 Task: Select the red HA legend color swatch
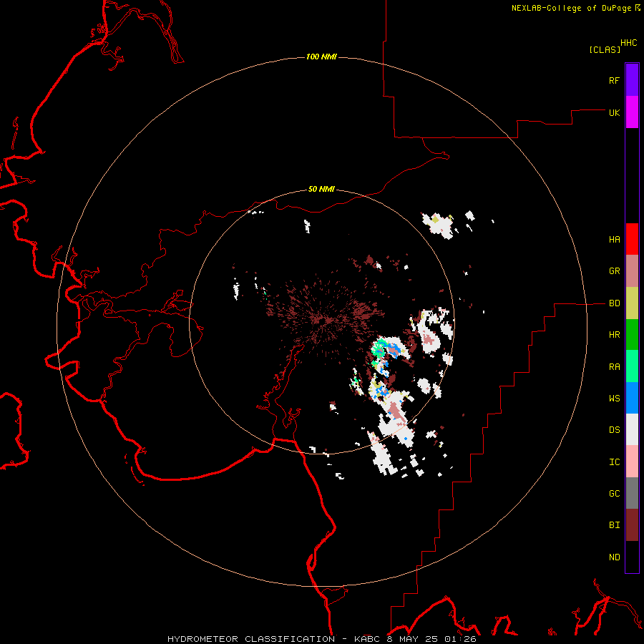pos(632,239)
